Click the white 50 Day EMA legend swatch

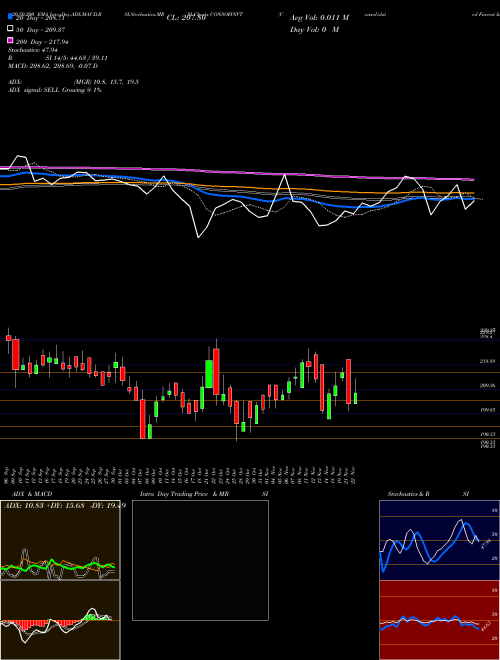[11, 29]
